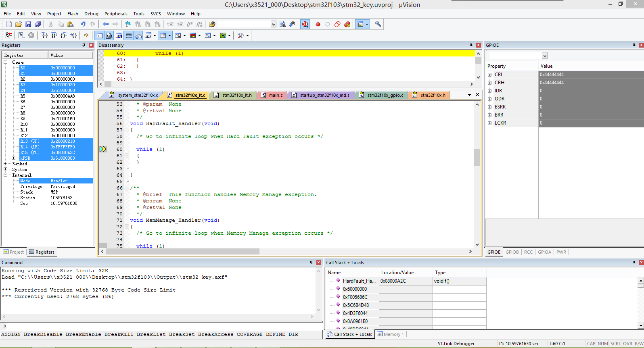Click the editor horizontal scrollbar thumb
The image size is (644, 348).
[182, 251]
